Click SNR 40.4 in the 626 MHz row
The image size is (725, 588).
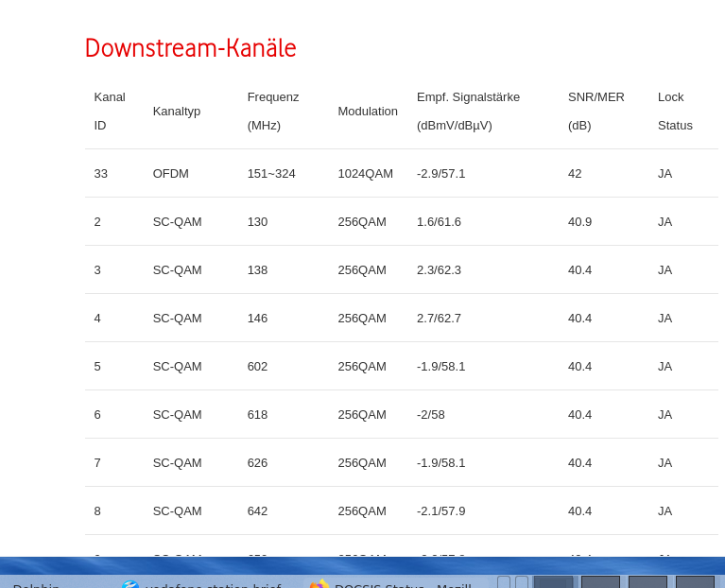tap(579, 463)
